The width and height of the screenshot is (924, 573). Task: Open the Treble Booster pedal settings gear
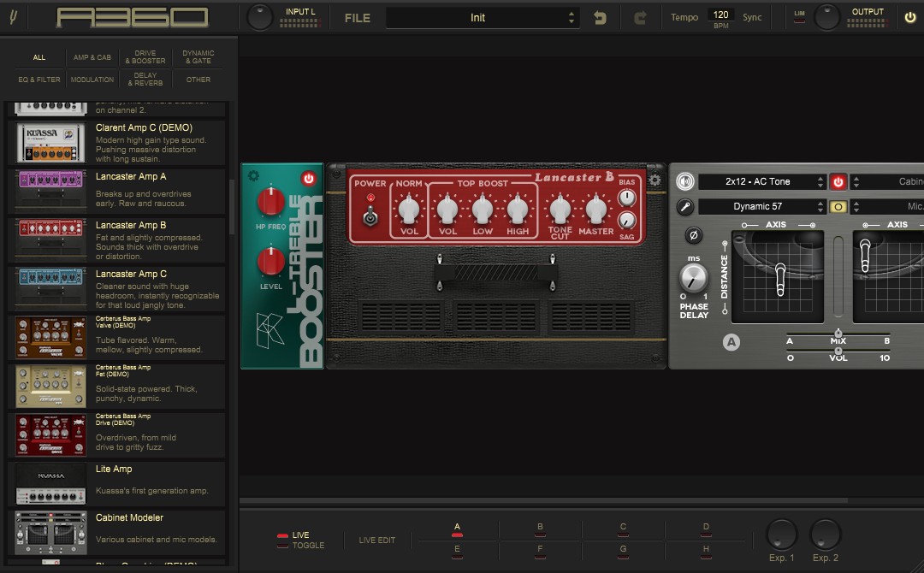(x=253, y=175)
